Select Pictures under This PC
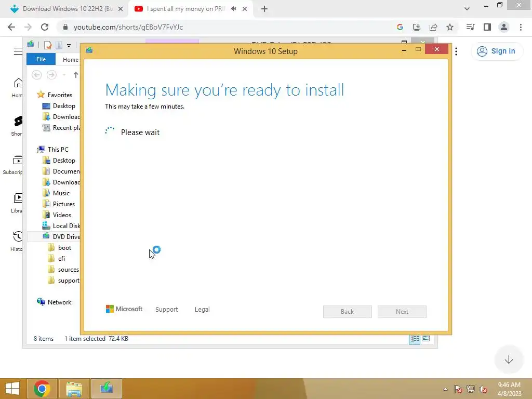532x399 pixels. tap(59, 204)
